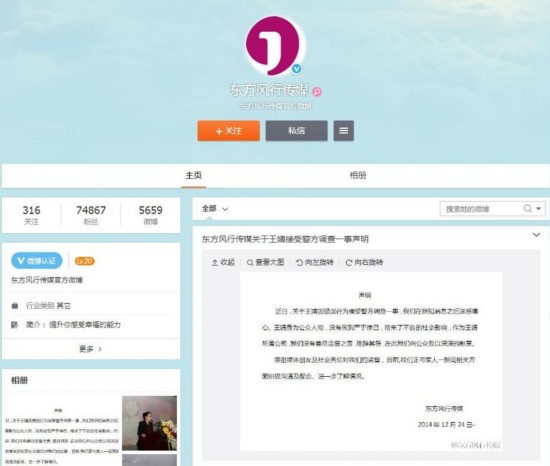Collapse image with 收起 button
The height and width of the screenshot is (466, 550).
coord(223,262)
